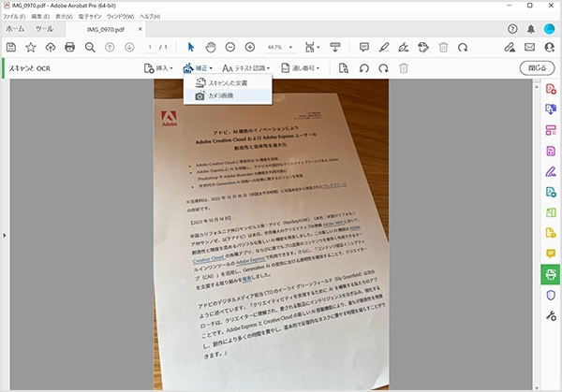The image size is (562, 392).
Task: Star this file with the bookmark icon
Action: click(x=31, y=47)
